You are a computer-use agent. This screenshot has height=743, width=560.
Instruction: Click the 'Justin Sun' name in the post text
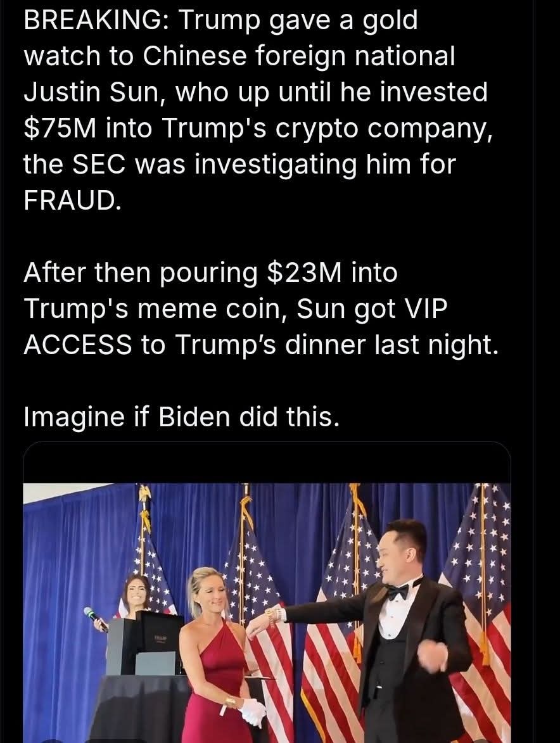click(x=90, y=92)
